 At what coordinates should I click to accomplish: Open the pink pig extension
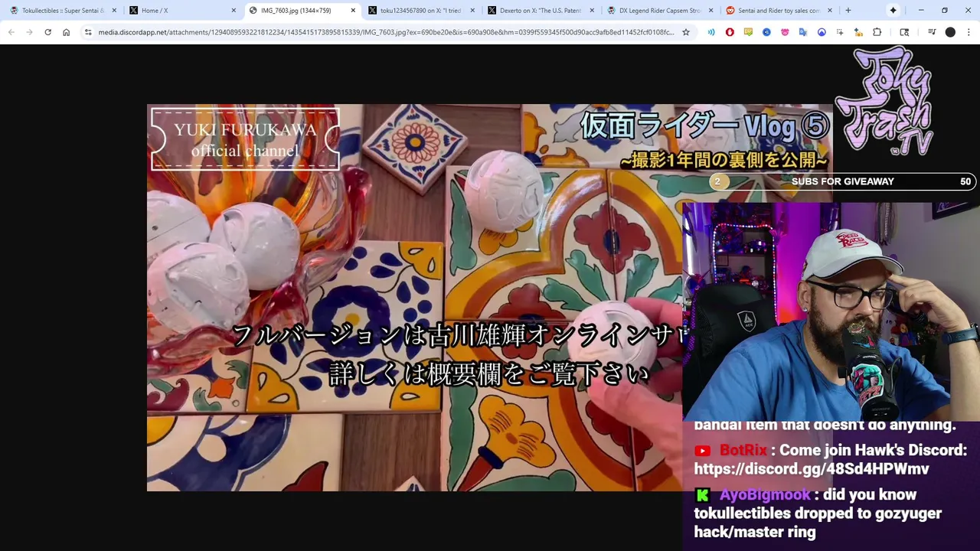point(785,32)
